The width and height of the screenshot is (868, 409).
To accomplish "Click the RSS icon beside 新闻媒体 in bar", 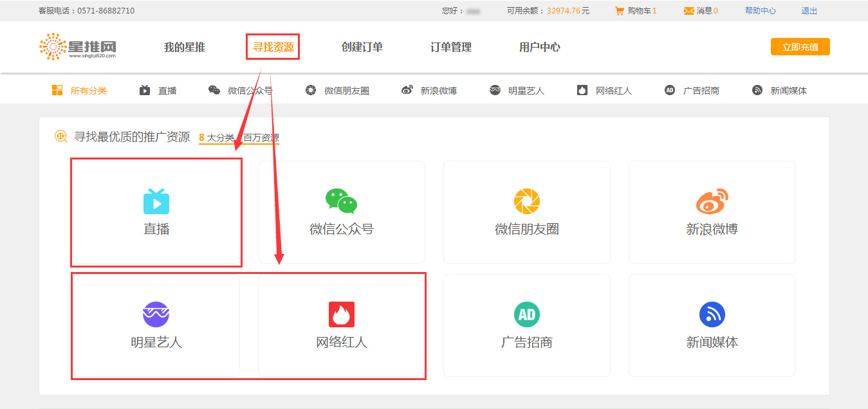I will click(757, 90).
